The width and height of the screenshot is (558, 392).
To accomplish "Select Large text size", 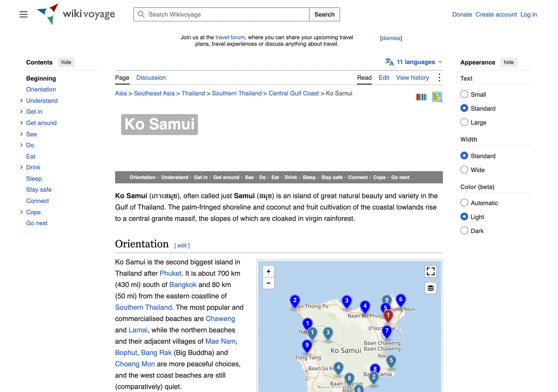I will click(464, 122).
